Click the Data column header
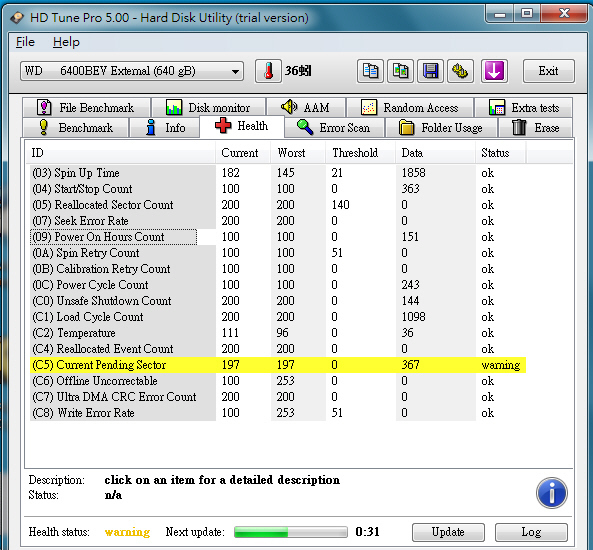Screen dimensions: 593x550 tap(436, 153)
